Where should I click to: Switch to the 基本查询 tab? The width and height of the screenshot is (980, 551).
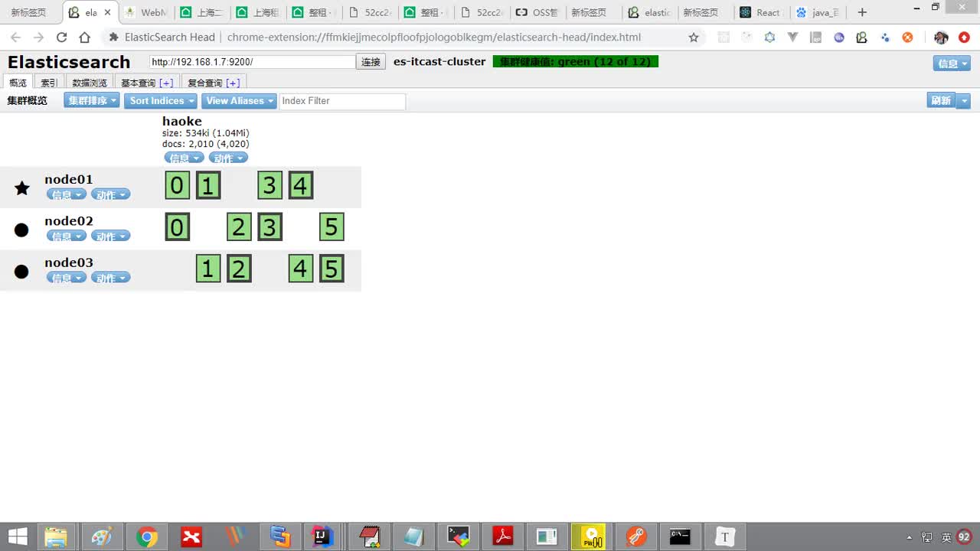pyautogui.click(x=138, y=83)
